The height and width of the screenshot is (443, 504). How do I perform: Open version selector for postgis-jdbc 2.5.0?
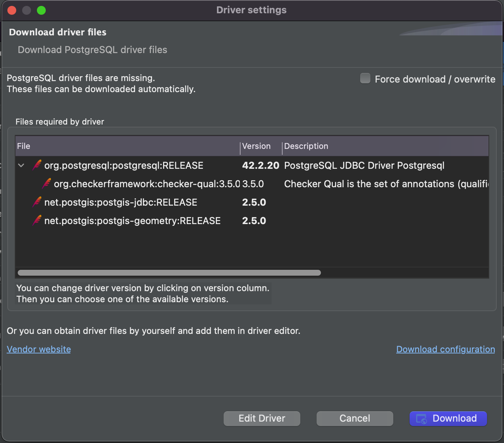(254, 202)
